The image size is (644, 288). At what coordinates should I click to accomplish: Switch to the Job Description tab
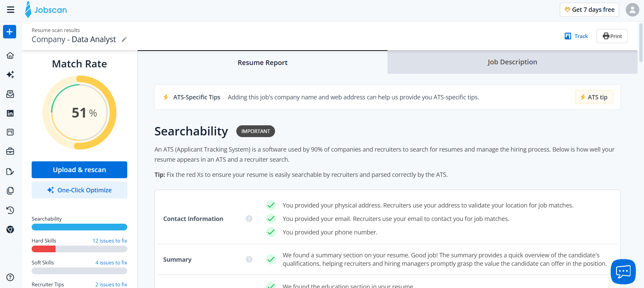point(512,62)
